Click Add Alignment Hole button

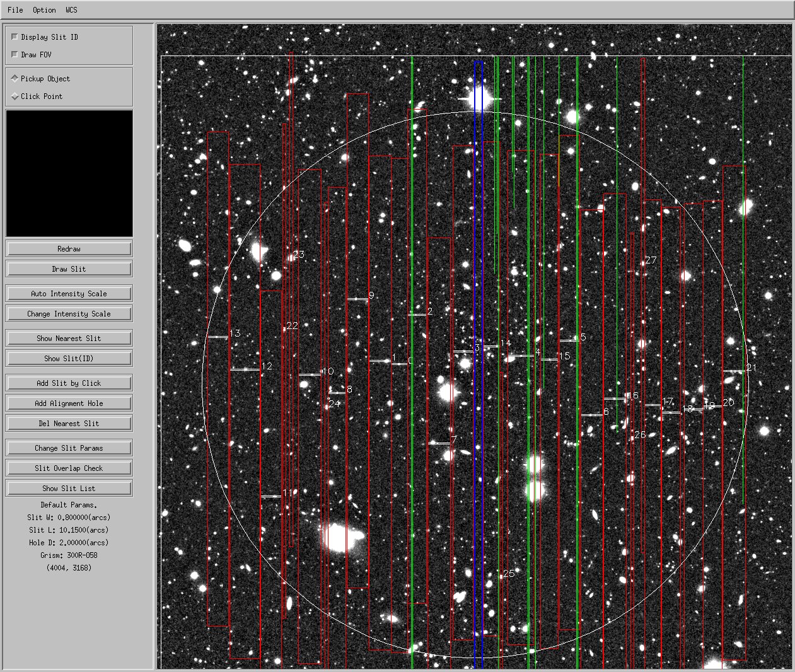click(x=69, y=403)
